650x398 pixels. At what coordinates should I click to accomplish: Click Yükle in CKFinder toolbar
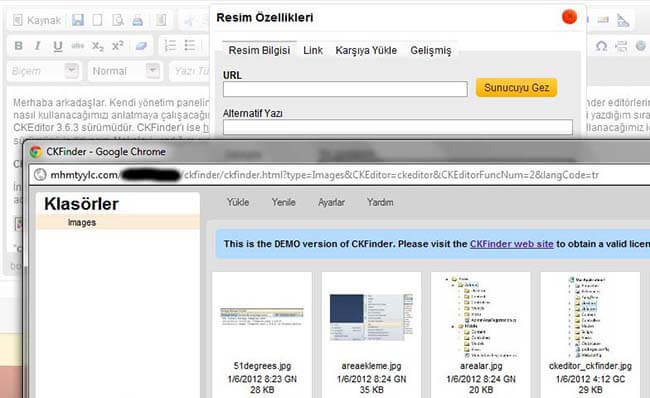click(238, 202)
